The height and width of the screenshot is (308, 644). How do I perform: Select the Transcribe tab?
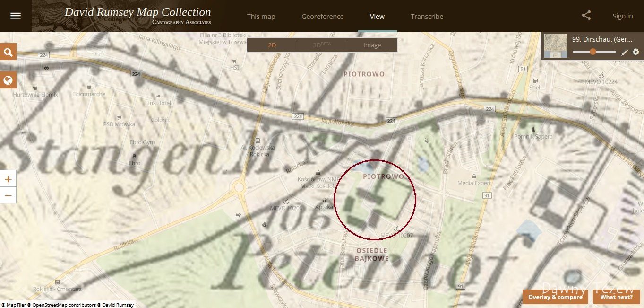(x=427, y=17)
